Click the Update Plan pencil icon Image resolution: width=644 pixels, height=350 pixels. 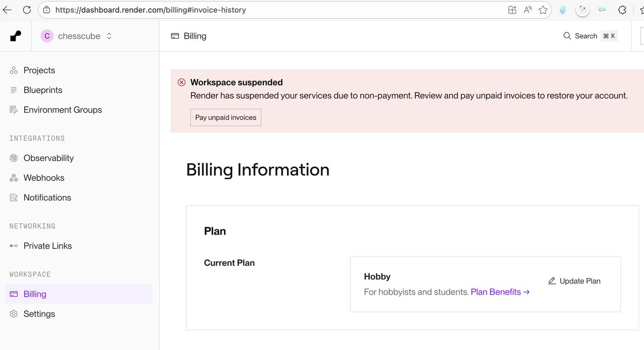(x=552, y=281)
